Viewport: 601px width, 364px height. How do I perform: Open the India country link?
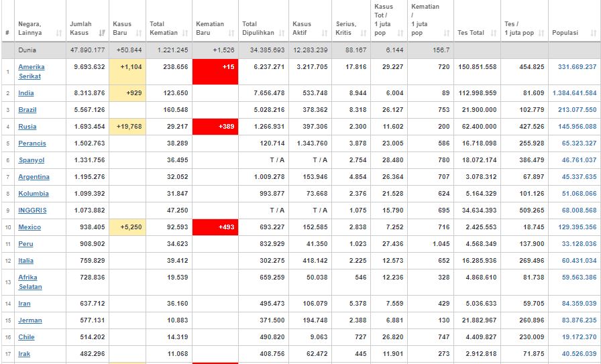[x=26, y=93]
